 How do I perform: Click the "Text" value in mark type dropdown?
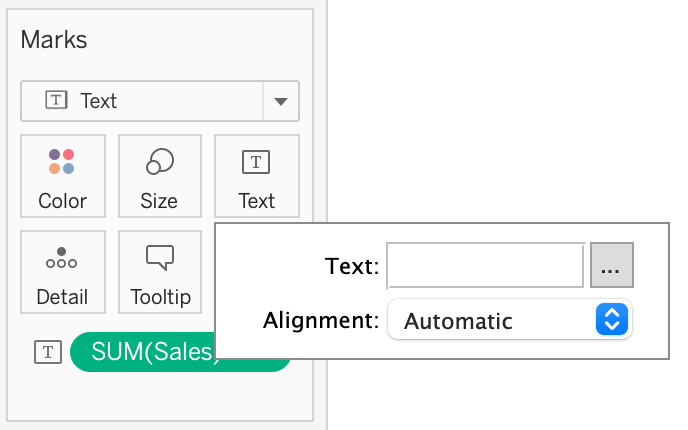click(99, 101)
